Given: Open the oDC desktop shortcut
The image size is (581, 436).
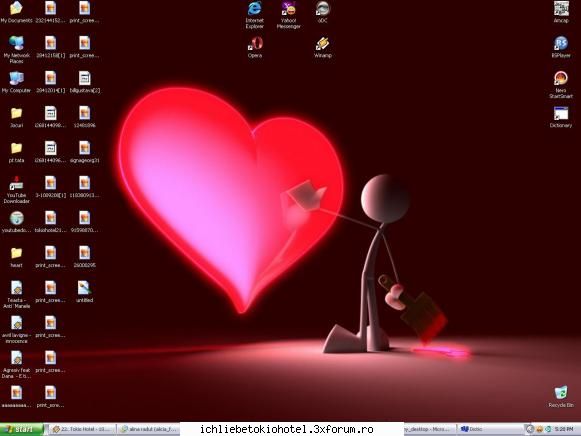Looking at the screenshot, I should [323, 12].
